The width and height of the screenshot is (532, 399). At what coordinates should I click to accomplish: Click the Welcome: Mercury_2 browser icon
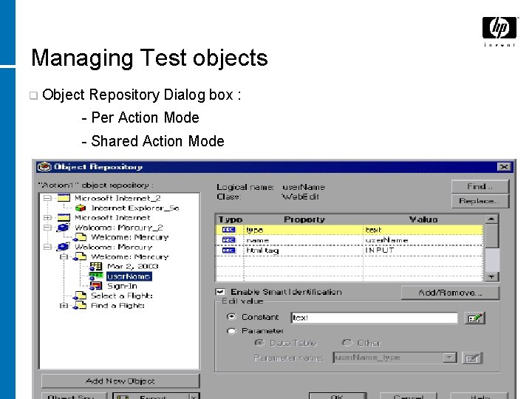click(x=64, y=228)
